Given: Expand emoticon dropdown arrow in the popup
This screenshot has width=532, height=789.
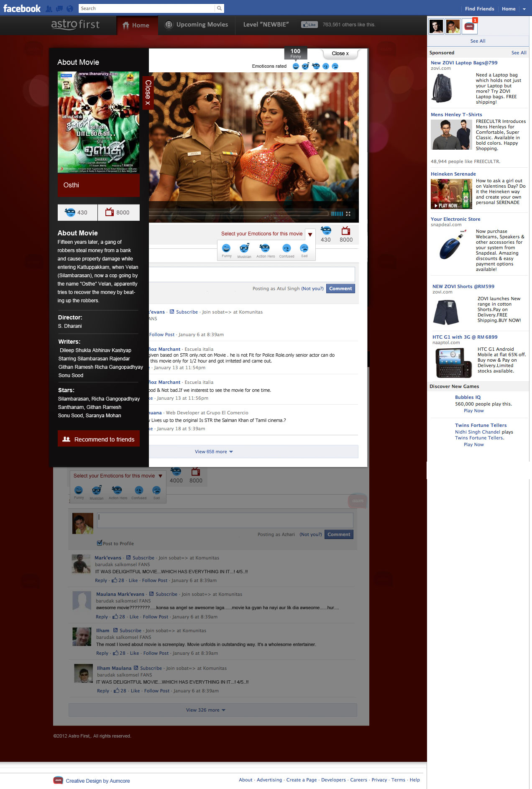Looking at the screenshot, I should click(310, 235).
